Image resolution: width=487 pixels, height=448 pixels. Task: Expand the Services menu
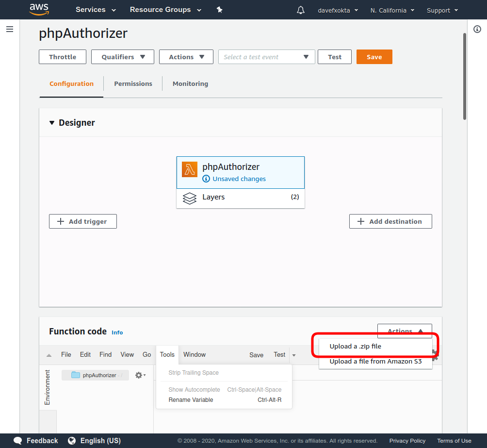click(96, 10)
